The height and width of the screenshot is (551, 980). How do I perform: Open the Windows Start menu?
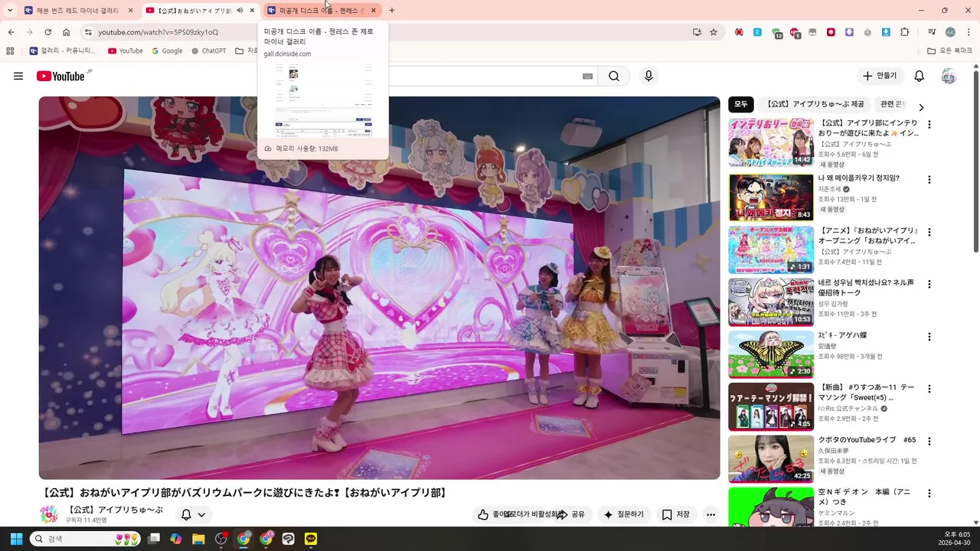click(x=16, y=539)
